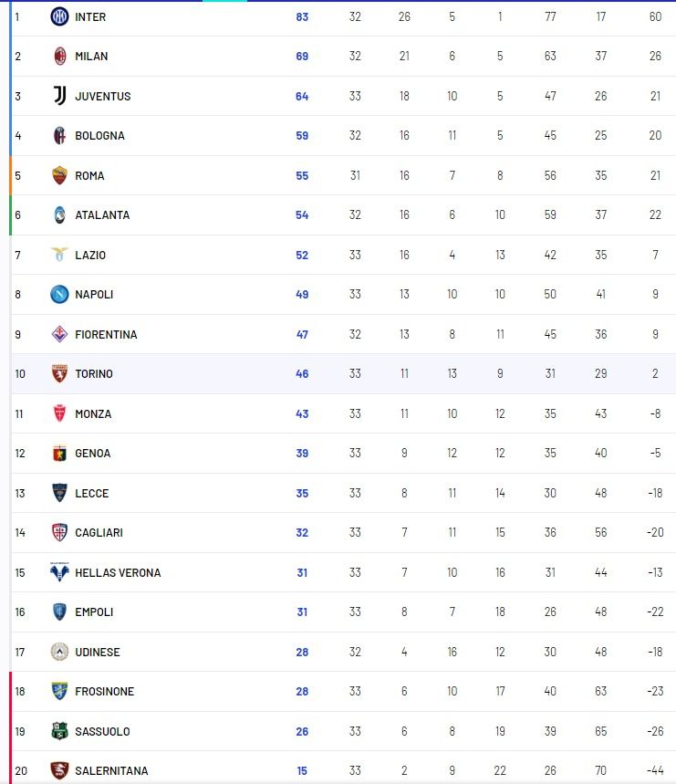Open the Genoa team page
This screenshot has height=784, width=676.
[92, 454]
